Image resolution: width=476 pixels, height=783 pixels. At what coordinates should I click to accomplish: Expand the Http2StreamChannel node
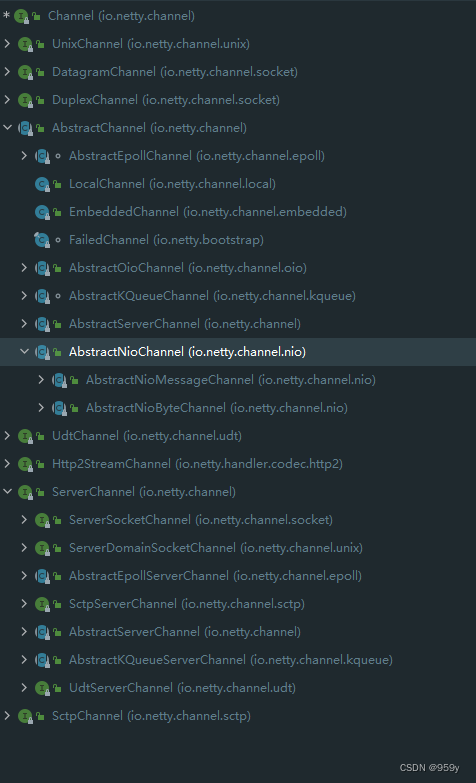coord(7,464)
